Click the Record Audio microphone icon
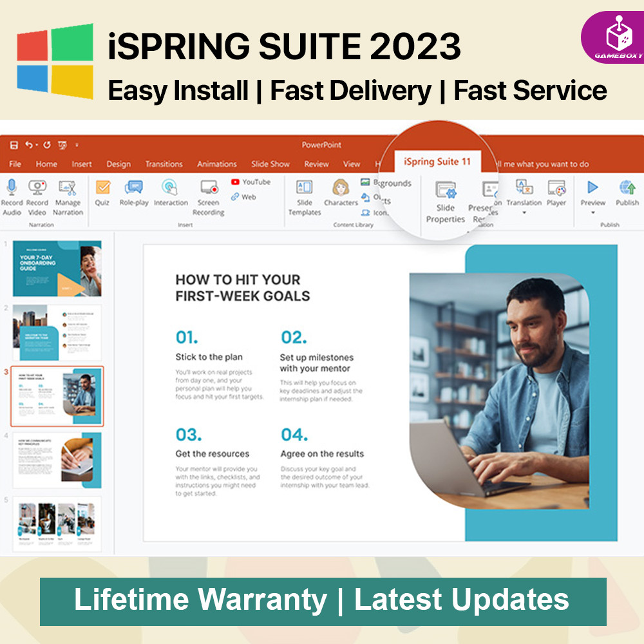 (12, 187)
